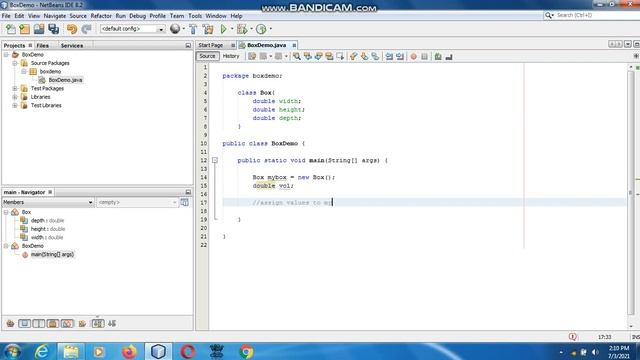Click the Profile Project clock icon
The image size is (640, 360).
(x=261, y=29)
